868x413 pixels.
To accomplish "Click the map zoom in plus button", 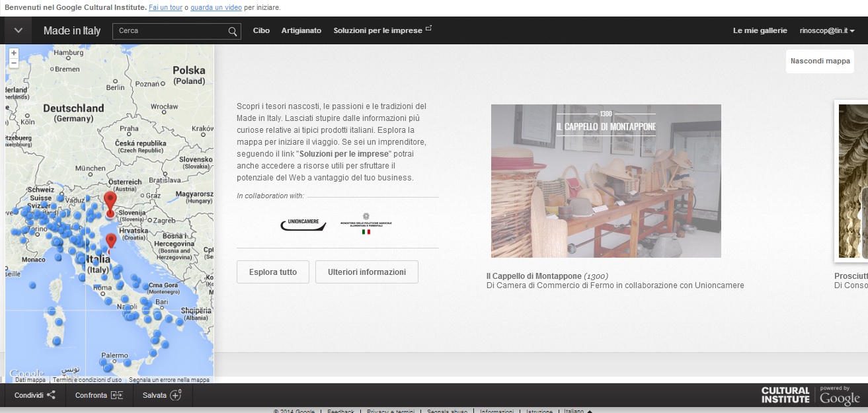I will [14, 52].
